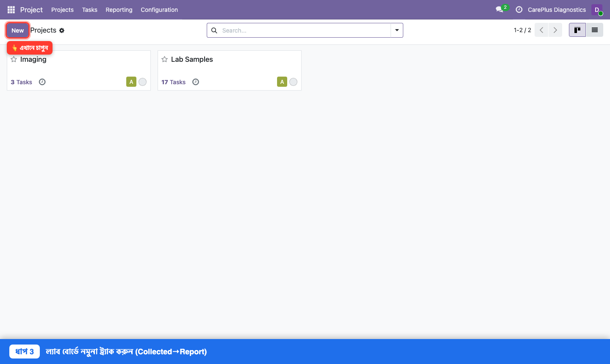Image resolution: width=610 pixels, height=364 pixels.
Task: Switch to Kanban view
Action: [x=577, y=30]
